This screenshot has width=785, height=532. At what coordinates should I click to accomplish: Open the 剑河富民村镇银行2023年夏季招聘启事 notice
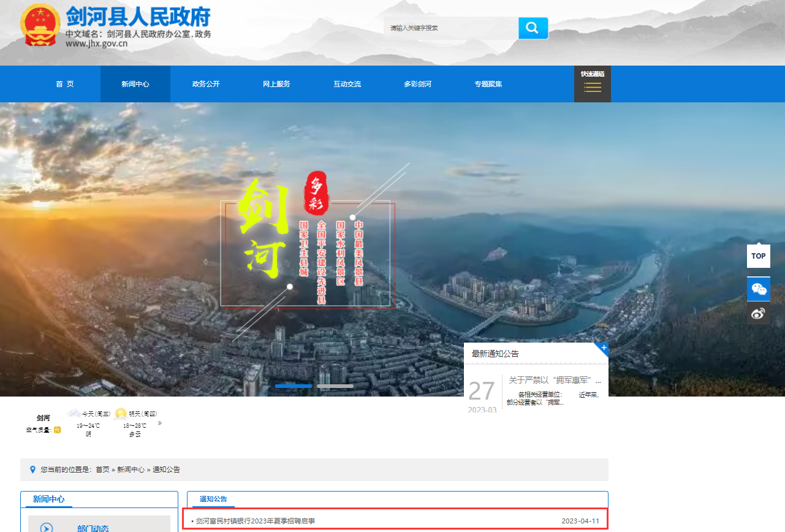tap(256, 521)
